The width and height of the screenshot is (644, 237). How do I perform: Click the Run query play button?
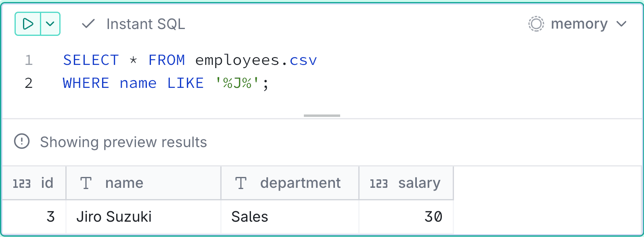point(28,24)
